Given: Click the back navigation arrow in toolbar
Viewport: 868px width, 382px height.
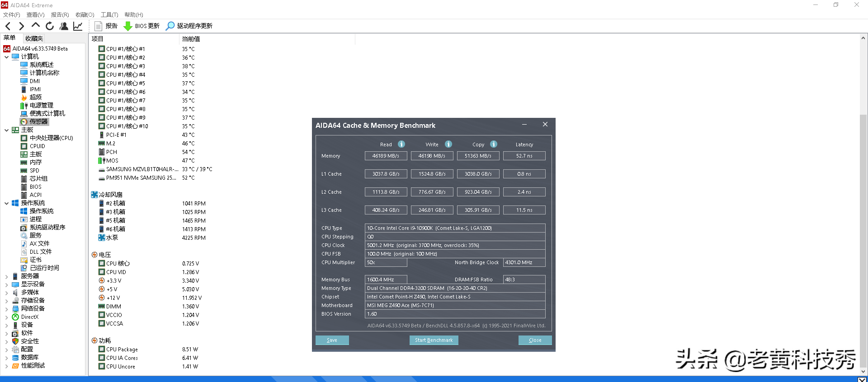Looking at the screenshot, I should [8, 26].
